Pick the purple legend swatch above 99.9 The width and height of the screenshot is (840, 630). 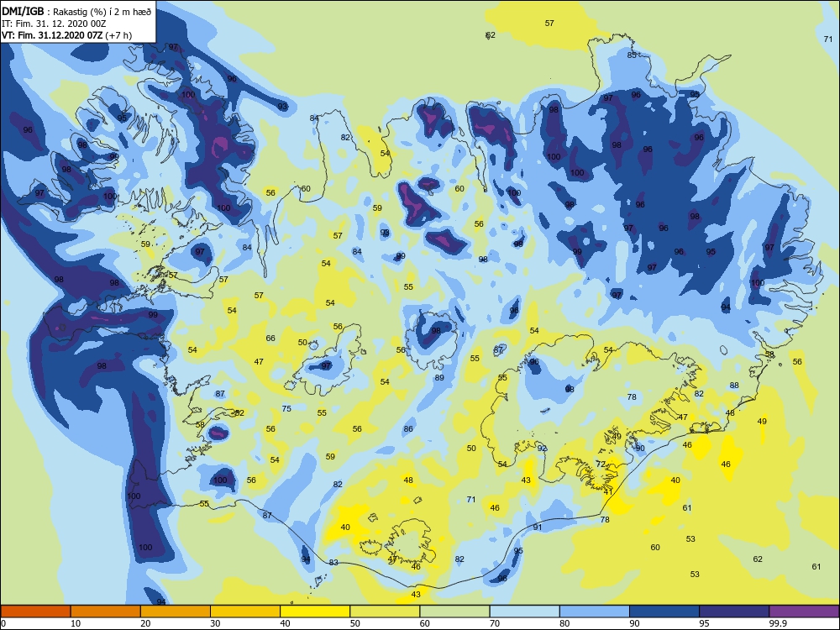804,612
